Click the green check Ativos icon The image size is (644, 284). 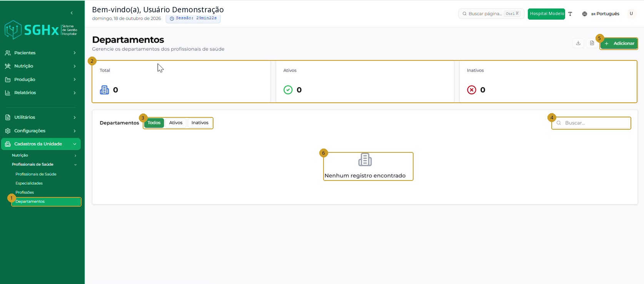(288, 90)
